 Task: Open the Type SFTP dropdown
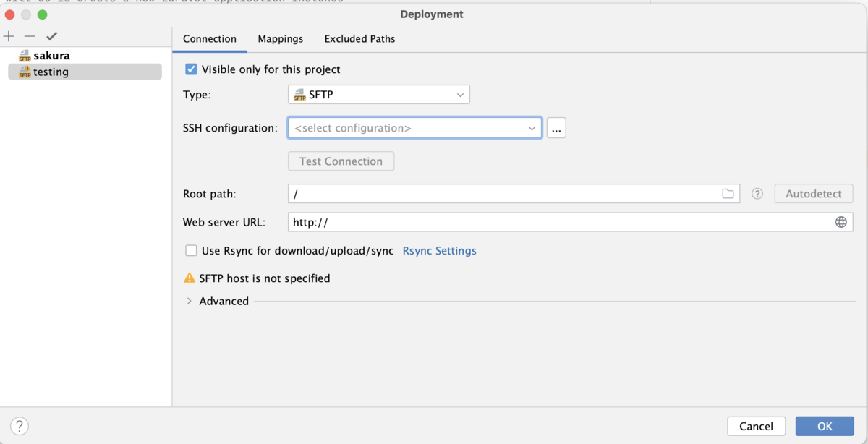tap(378, 95)
